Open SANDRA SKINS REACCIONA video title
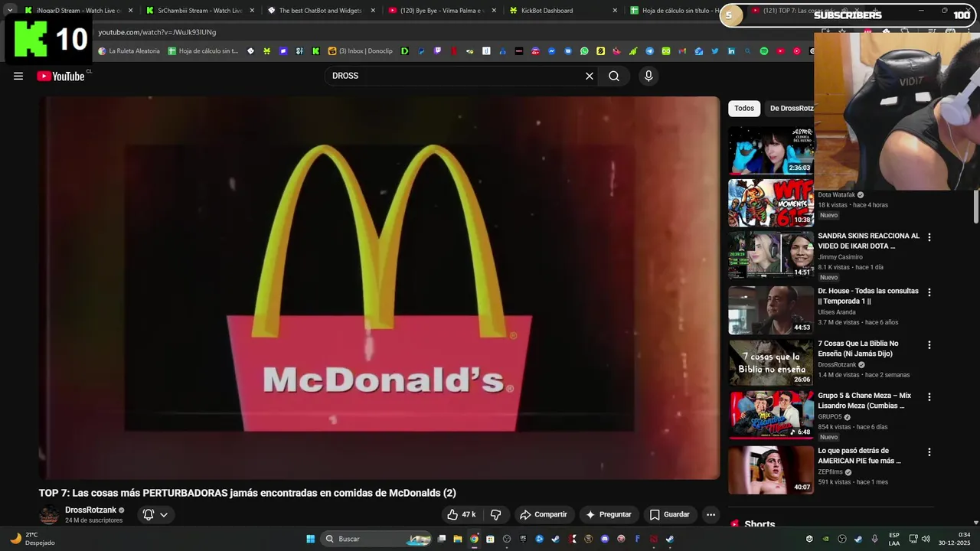The image size is (980, 551). (868, 241)
